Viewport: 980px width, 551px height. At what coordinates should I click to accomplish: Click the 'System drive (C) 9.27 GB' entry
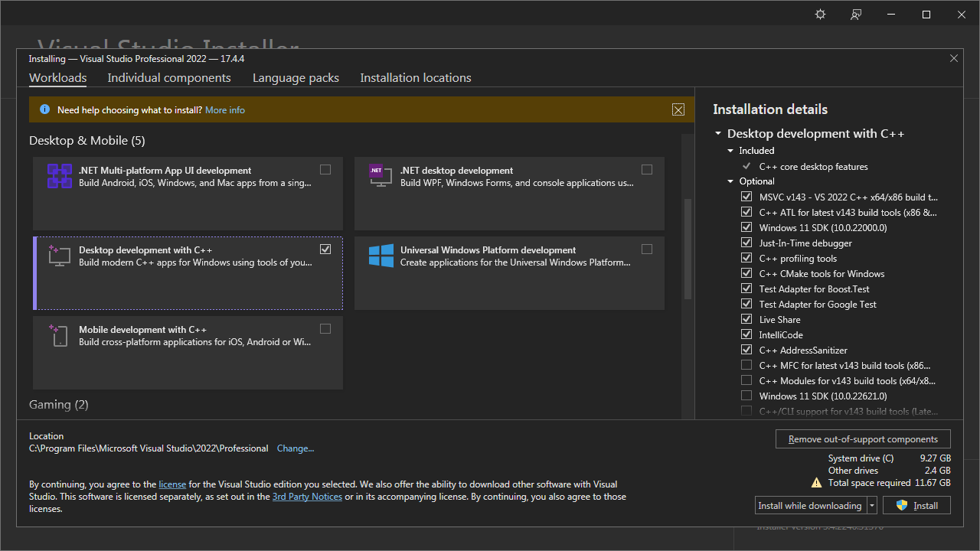pyautogui.click(x=889, y=458)
